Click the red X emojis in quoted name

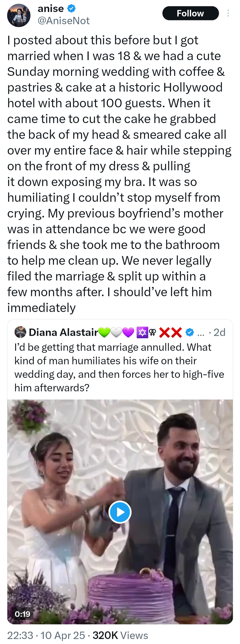171,333
